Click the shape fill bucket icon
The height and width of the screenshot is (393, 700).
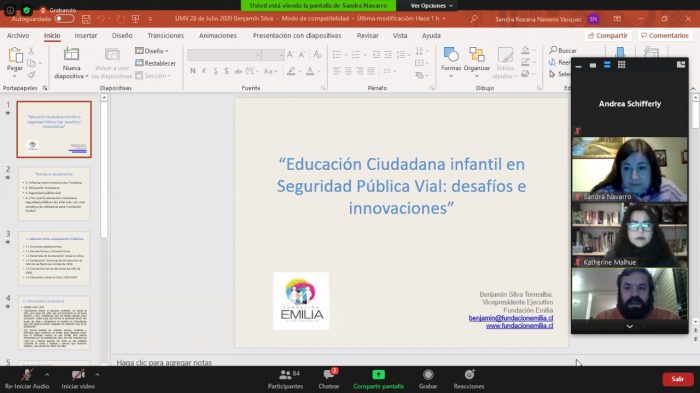click(525, 50)
